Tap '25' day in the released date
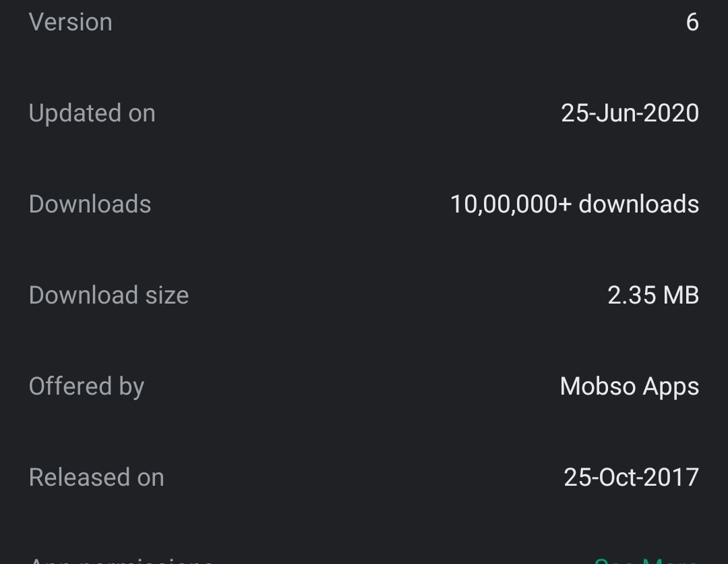Image resolution: width=728 pixels, height=564 pixels. click(577, 478)
